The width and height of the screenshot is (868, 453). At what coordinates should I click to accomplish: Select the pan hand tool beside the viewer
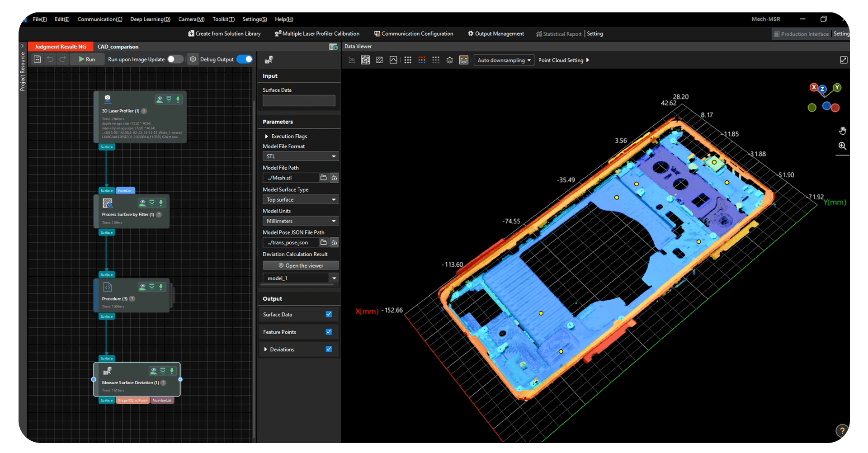tap(843, 130)
